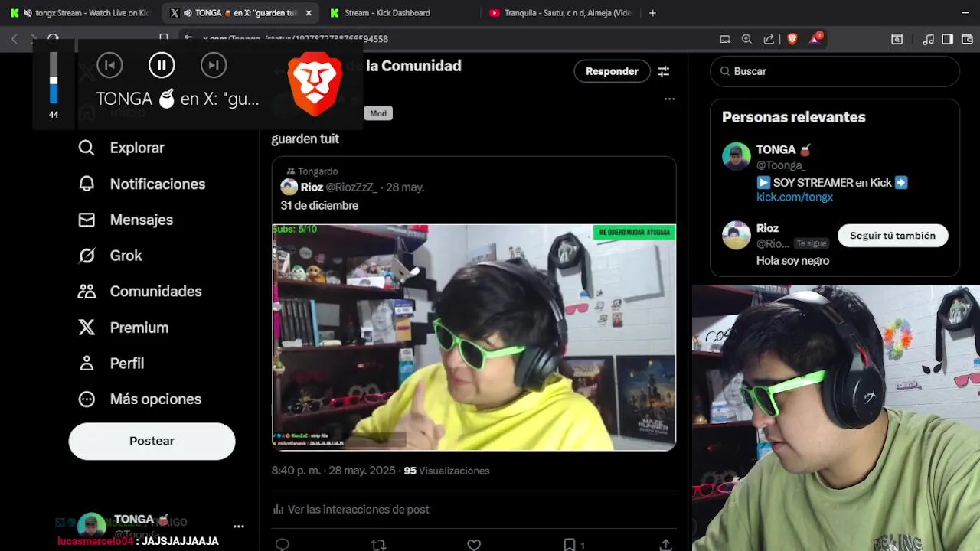Open media control music note icon
The image size is (980, 551).
click(x=928, y=39)
